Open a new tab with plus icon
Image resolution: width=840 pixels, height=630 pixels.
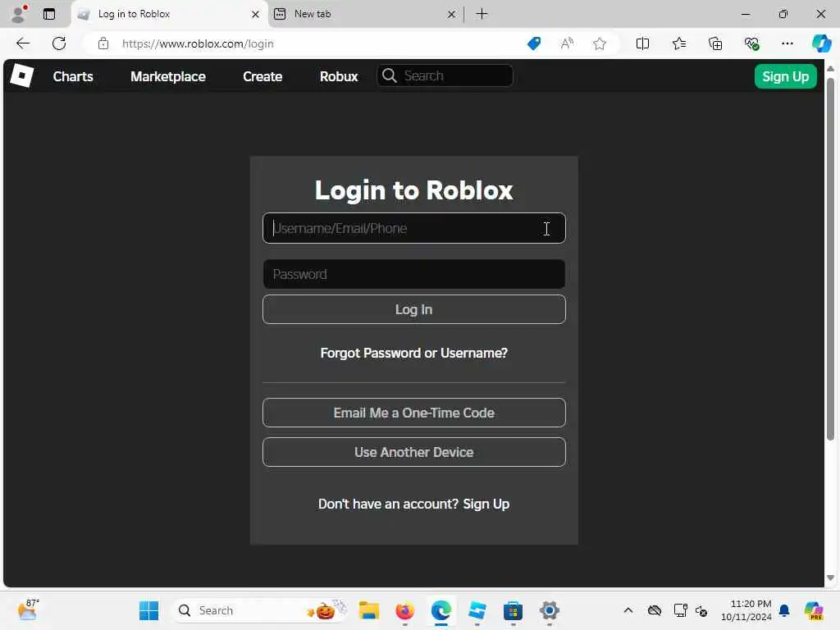[x=482, y=14]
